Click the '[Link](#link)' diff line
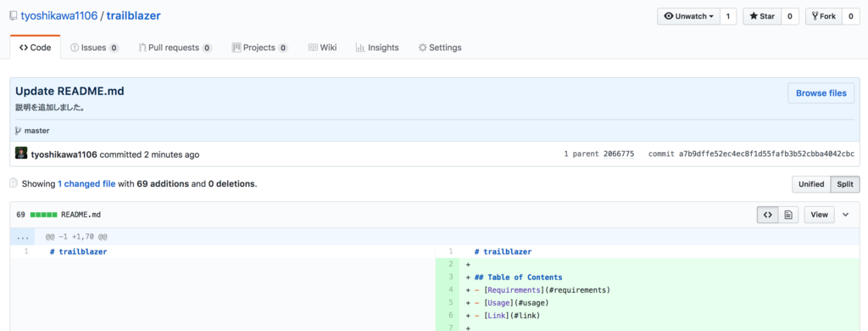The height and width of the screenshot is (331, 868). tap(511, 316)
